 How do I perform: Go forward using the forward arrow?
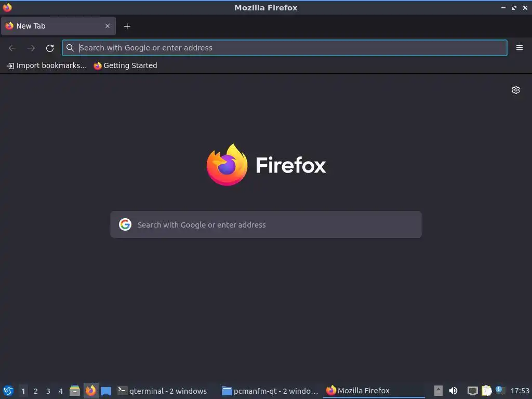[31, 48]
